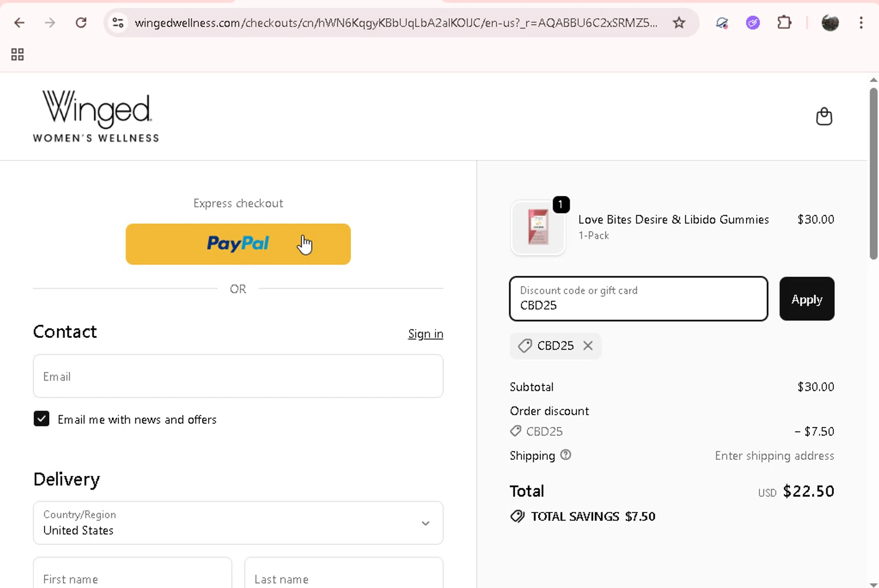
Task: Click the scrollbar down arrow
Action: tap(873, 584)
